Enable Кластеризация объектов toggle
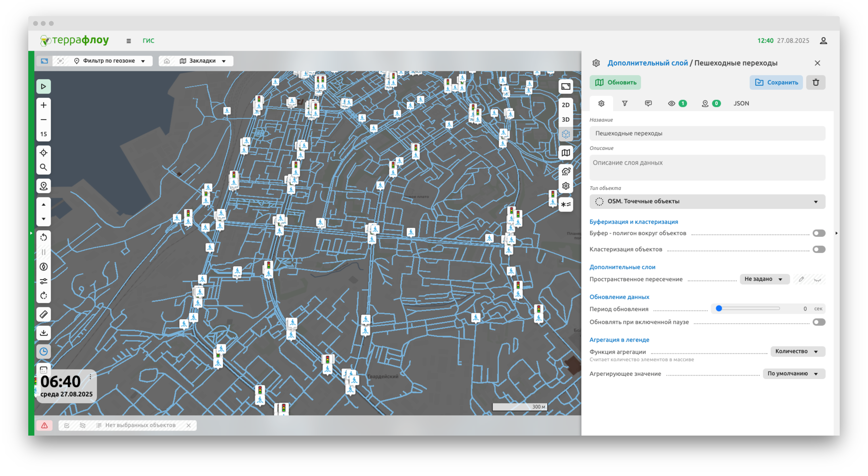868x476 pixels. (x=819, y=250)
